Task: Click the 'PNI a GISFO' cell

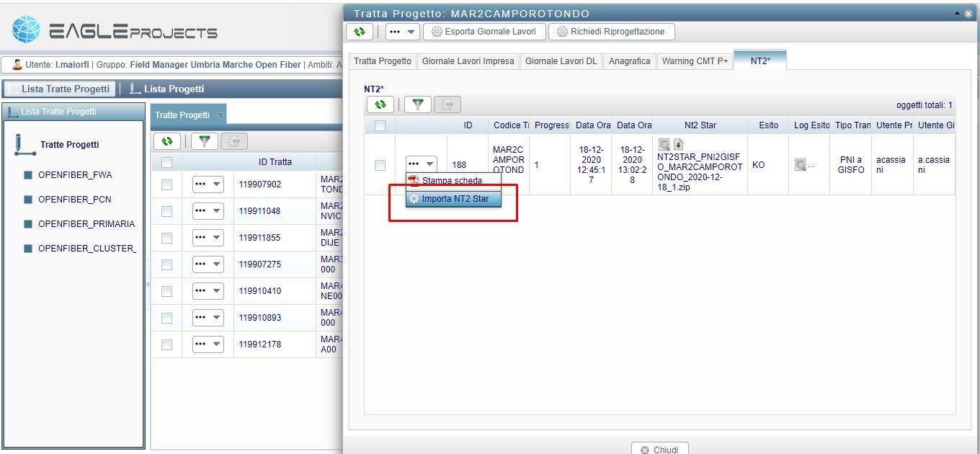Action: click(x=850, y=165)
